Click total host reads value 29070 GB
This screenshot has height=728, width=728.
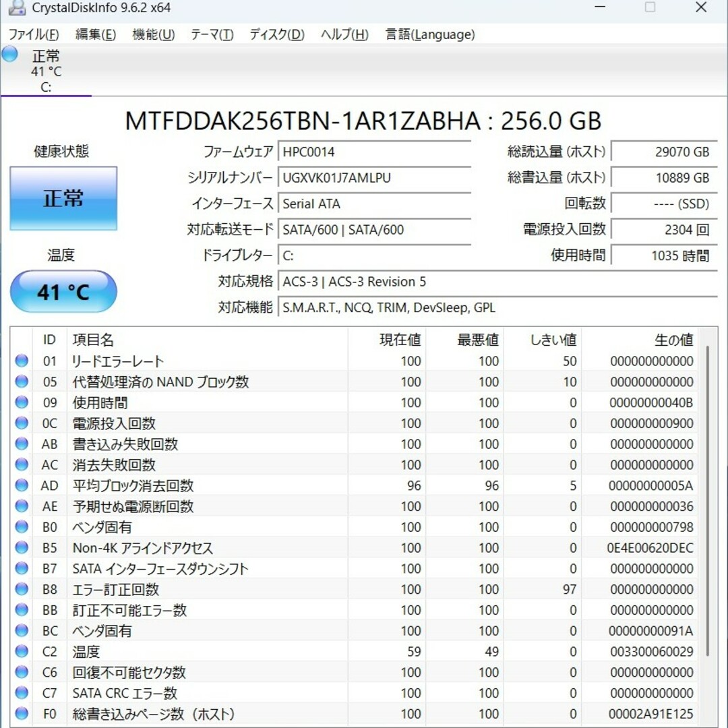point(664,152)
